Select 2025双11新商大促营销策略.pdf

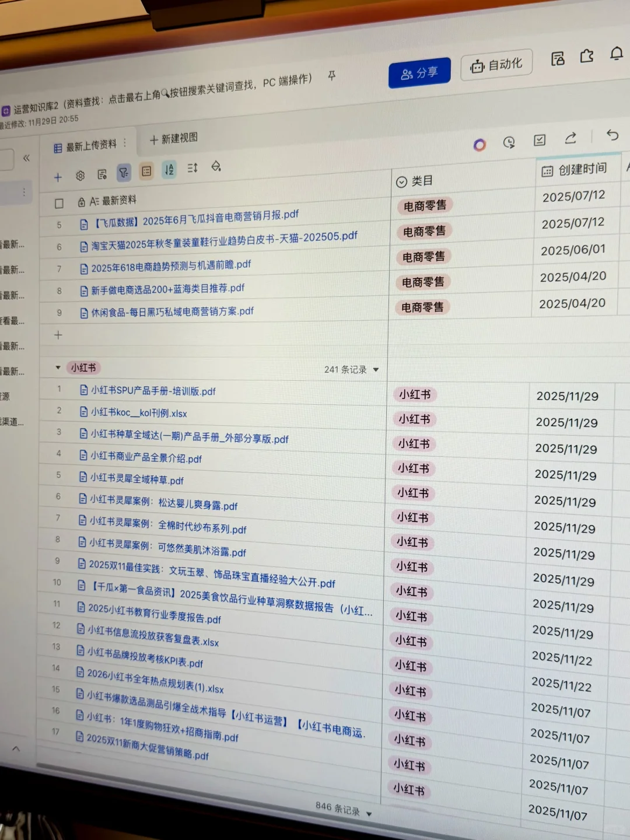pyautogui.click(x=147, y=746)
